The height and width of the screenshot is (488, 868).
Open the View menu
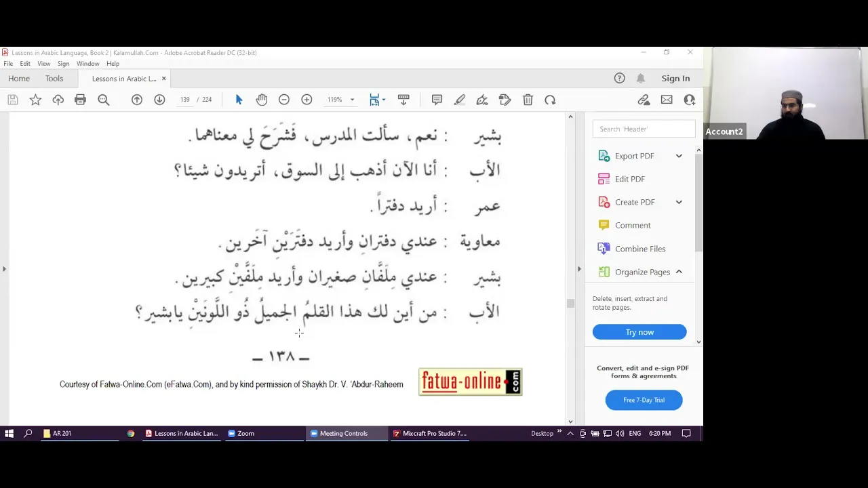[x=43, y=64]
